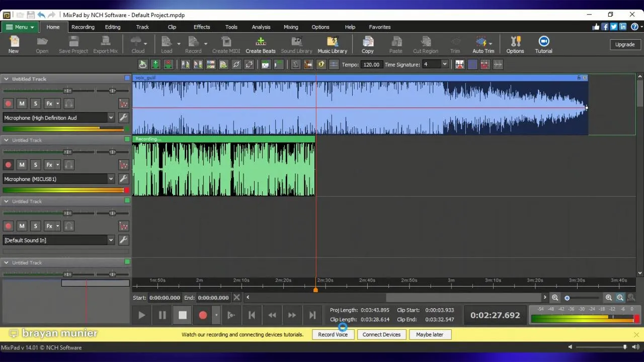The width and height of the screenshot is (644, 362).
Task: Open the Menu dropdown button
Action: pos(20,27)
